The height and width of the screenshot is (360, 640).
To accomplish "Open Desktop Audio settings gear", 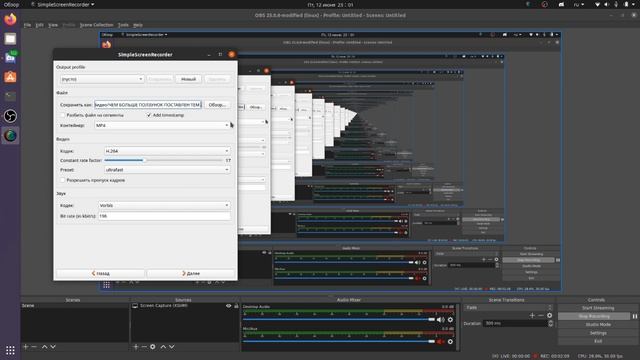I will tap(450, 320).
